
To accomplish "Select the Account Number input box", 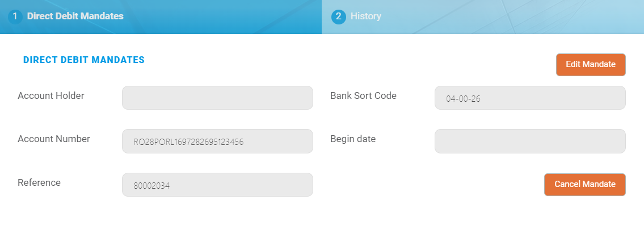I will [x=217, y=141].
